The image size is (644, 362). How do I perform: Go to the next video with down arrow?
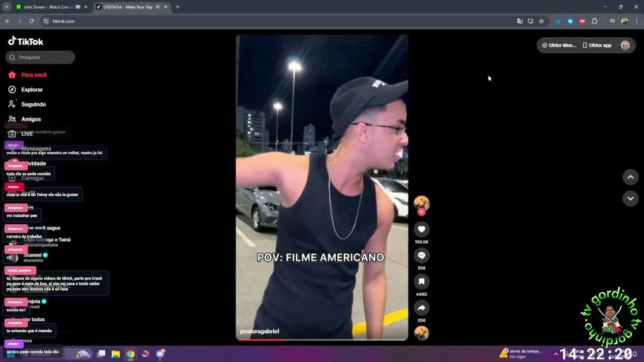click(630, 199)
